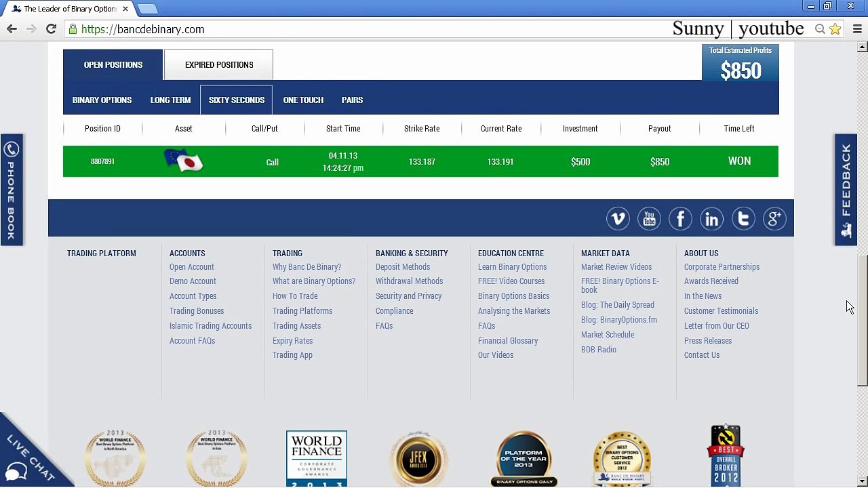Open the YouTube social icon
868x488 pixels.
pyautogui.click(x=649, y=219)
